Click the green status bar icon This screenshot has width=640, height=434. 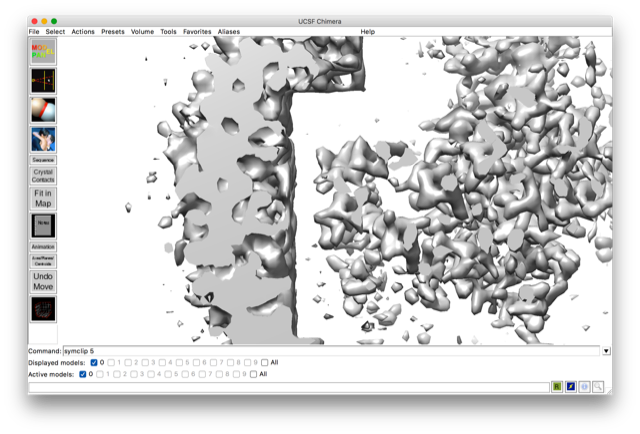(557, 386)
